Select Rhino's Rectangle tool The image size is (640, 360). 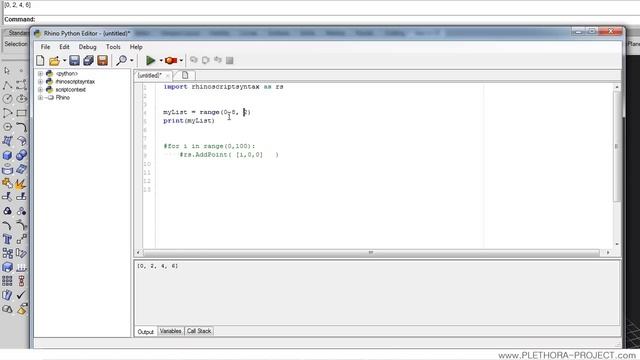coord(21,113)
